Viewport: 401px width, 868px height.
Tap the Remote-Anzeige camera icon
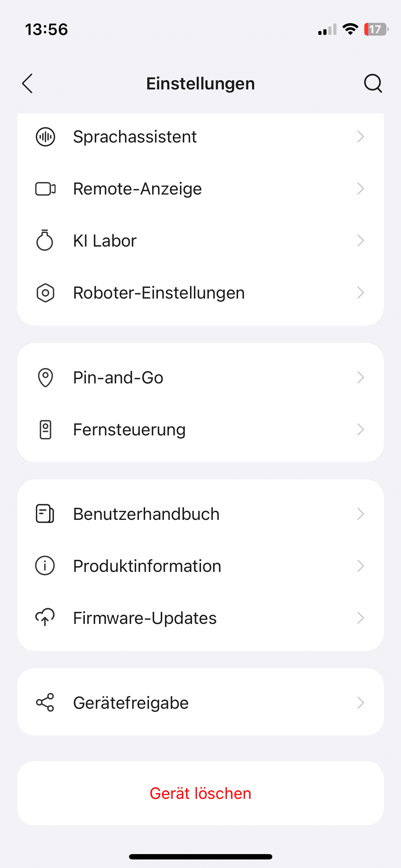click(x=45, y=189)
